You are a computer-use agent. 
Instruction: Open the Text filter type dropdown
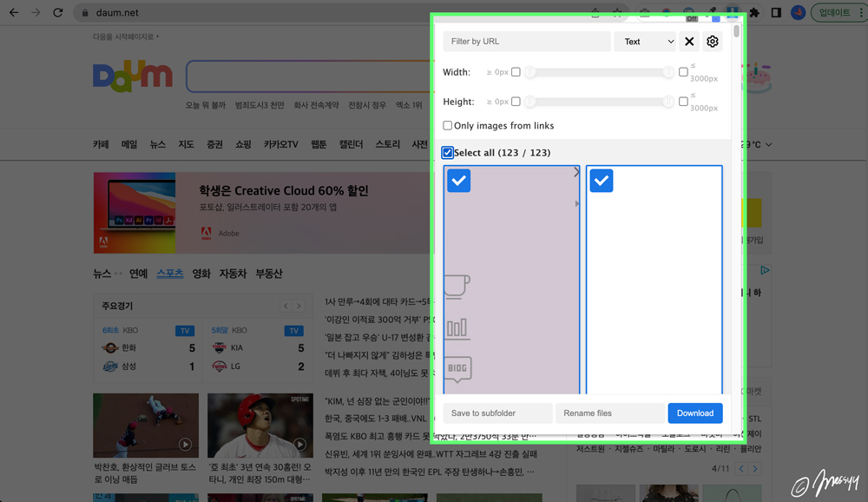point(645,41)
